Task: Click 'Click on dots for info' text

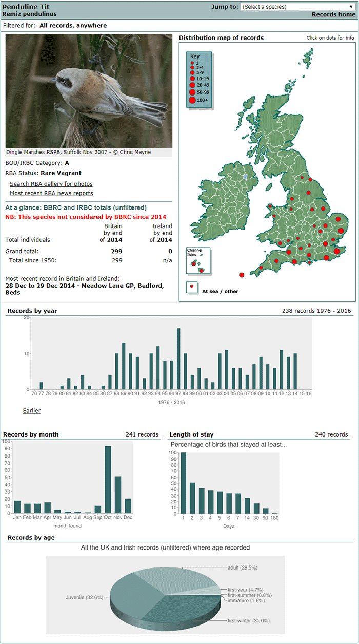Action: (x=330, y=38)
